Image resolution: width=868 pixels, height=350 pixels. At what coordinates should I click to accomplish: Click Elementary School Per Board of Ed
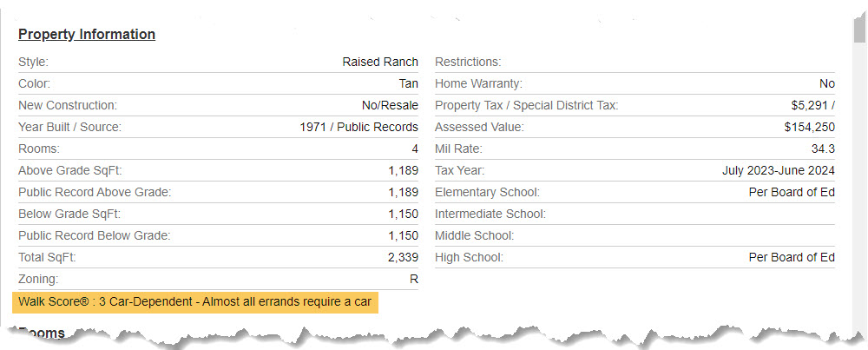click(x=792, y=192)
